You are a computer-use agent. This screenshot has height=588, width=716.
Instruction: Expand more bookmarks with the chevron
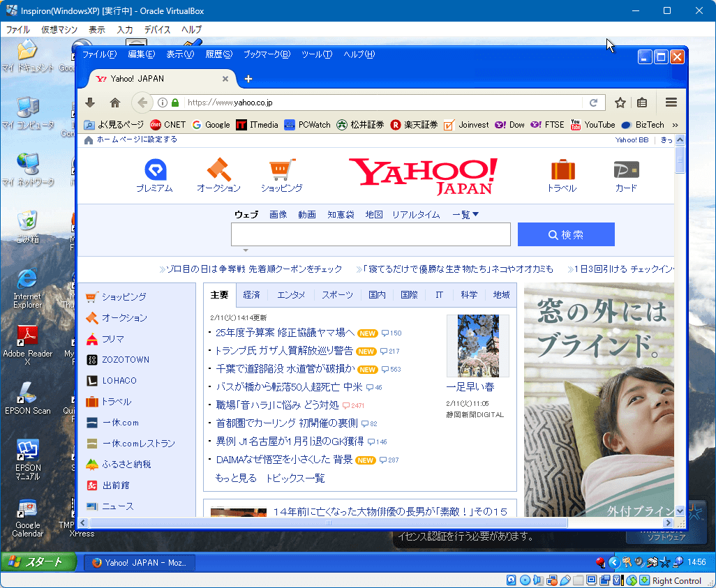pyautogui.click(x=675, y=125)
